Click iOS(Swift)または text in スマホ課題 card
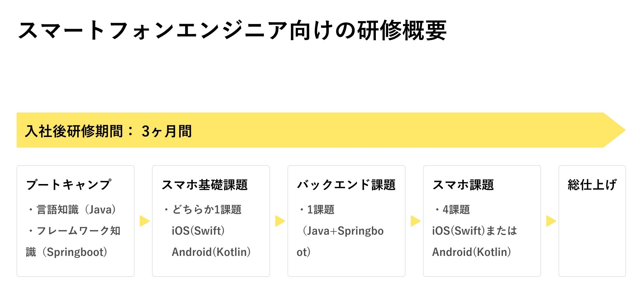Viewport: 644px width, 298px height. point(474,231)
